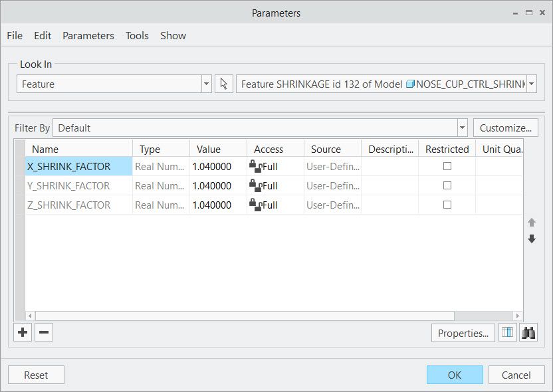This screenshot has height=392, width=553.
Task: Expand the Look In Feature dropdown
Action: tap(206, 84)
